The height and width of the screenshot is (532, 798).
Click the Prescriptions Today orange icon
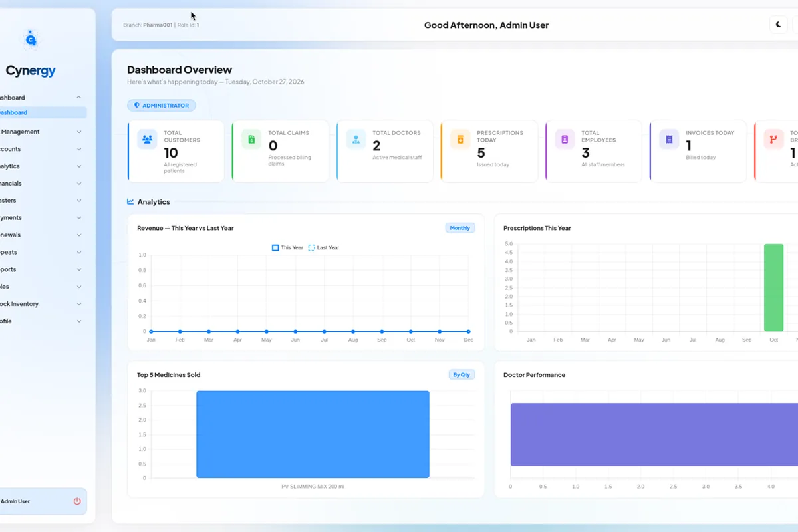click(460, 139)
